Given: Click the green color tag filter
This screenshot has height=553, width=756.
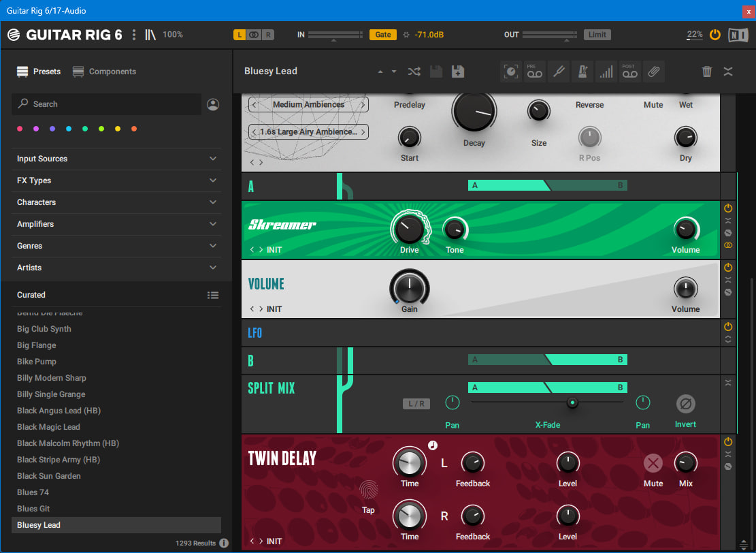Looking at the screenshot, I should coord(85,129).
